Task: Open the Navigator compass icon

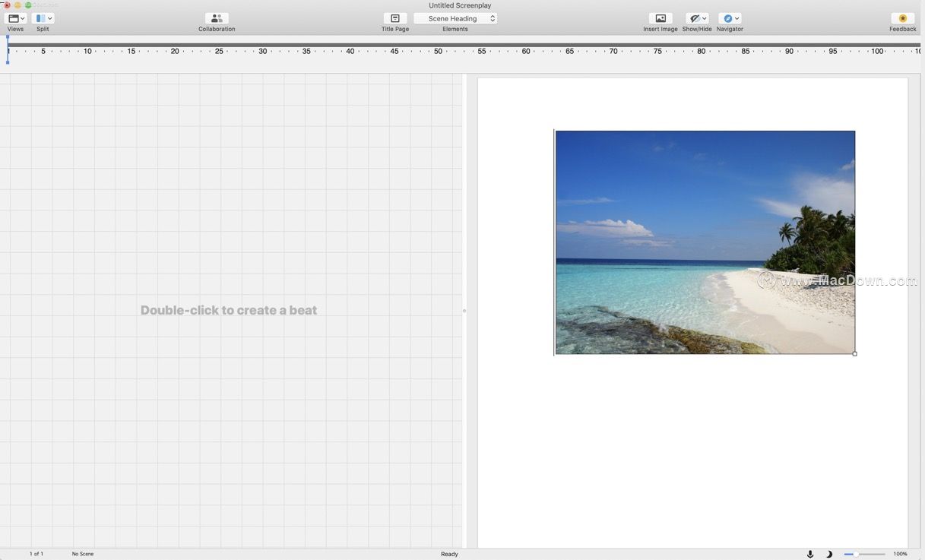Action: pos(727,18)
